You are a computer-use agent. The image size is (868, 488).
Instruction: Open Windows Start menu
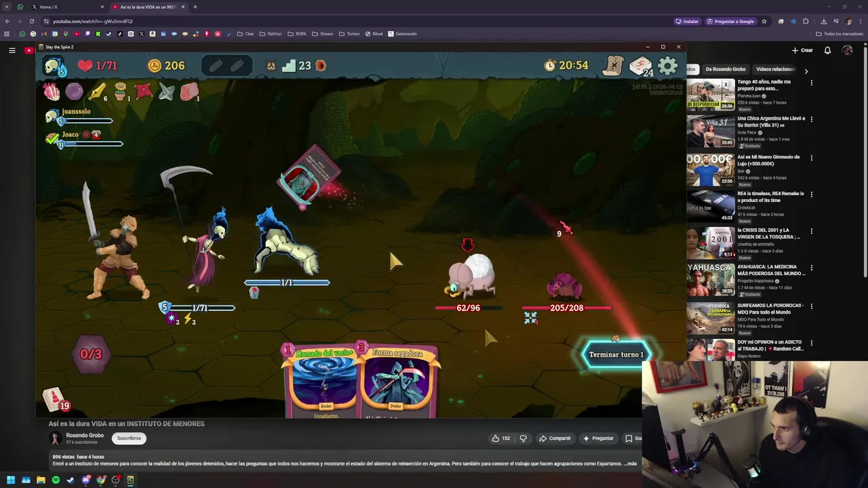[11, 480]
